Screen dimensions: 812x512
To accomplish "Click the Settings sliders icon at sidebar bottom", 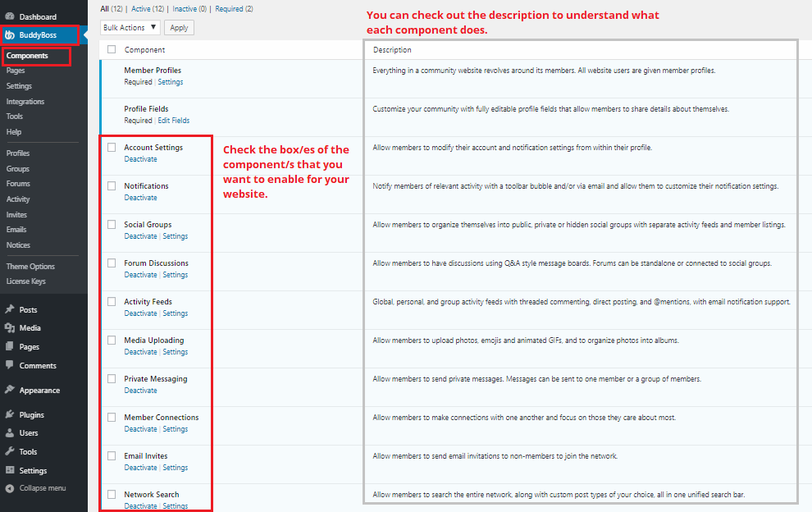I will tap(10, 470).
